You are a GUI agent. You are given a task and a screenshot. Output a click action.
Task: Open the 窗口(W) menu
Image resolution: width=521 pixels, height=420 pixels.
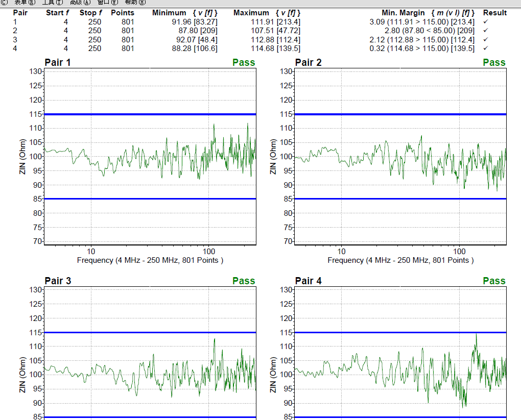(108, 3)
